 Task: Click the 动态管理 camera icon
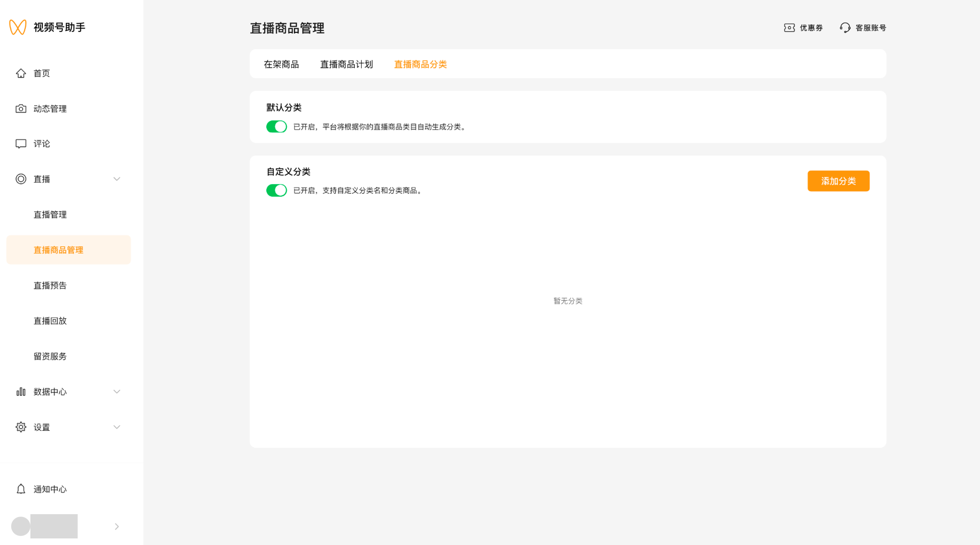point(21,109)
